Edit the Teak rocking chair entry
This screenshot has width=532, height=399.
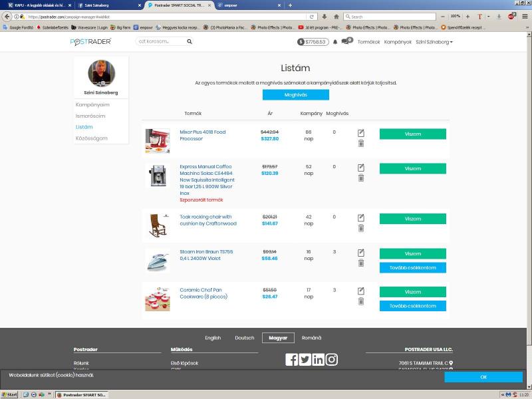361,218
